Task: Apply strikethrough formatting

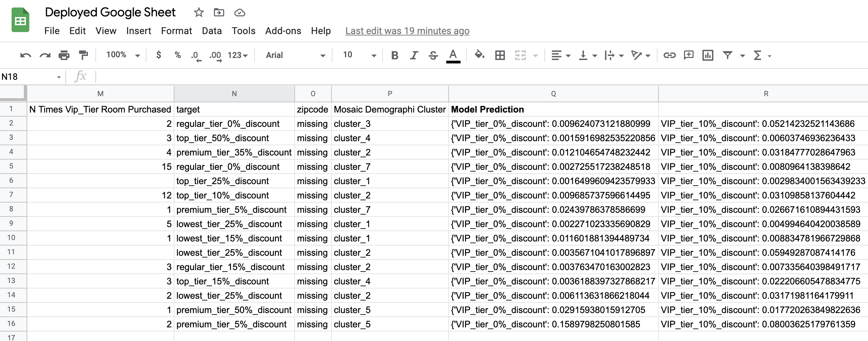Action: pyautogui.click(x=433, y=55)
